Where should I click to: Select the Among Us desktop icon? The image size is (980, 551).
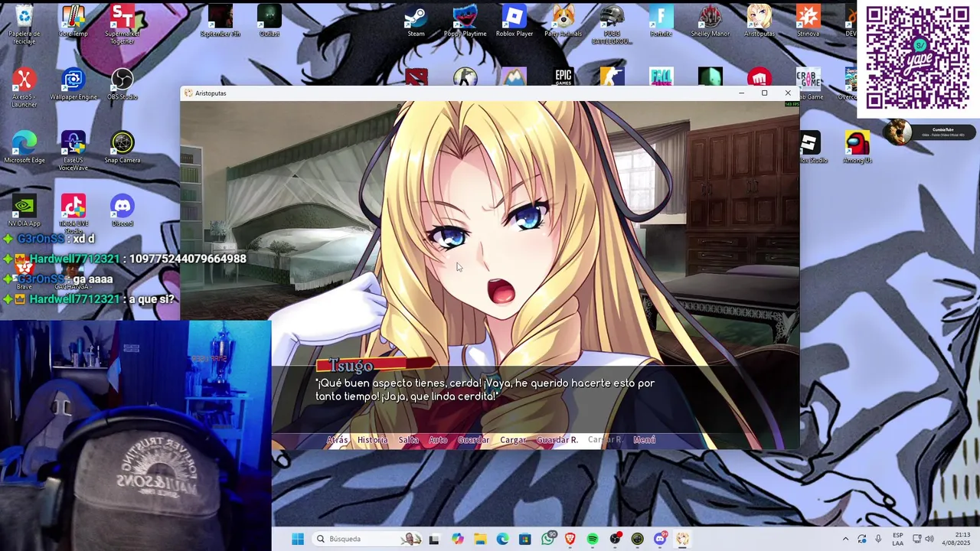coord(857,148)
